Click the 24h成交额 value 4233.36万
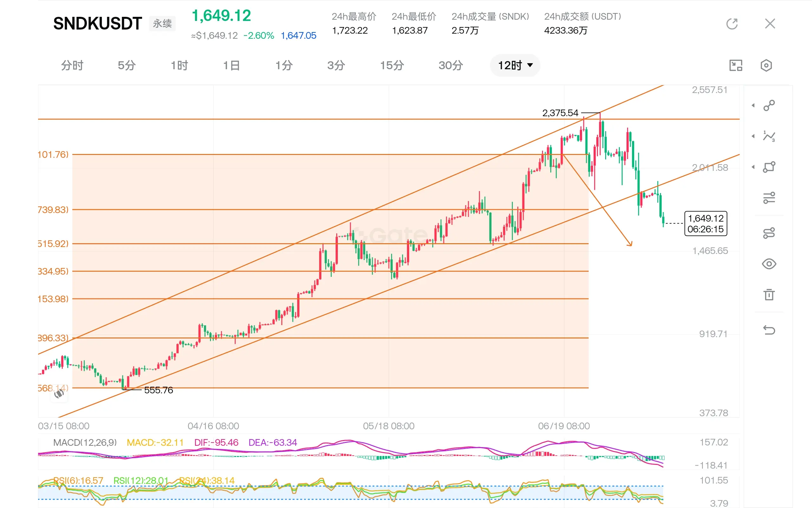The width and height of the screenshot is (812, 508). click(x=566, y=30)
